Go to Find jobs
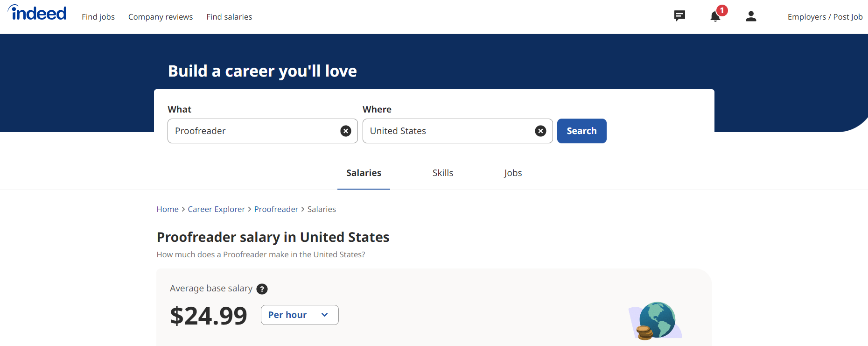Viewport: 868px width, 346px height. click(x=98, y=17)
